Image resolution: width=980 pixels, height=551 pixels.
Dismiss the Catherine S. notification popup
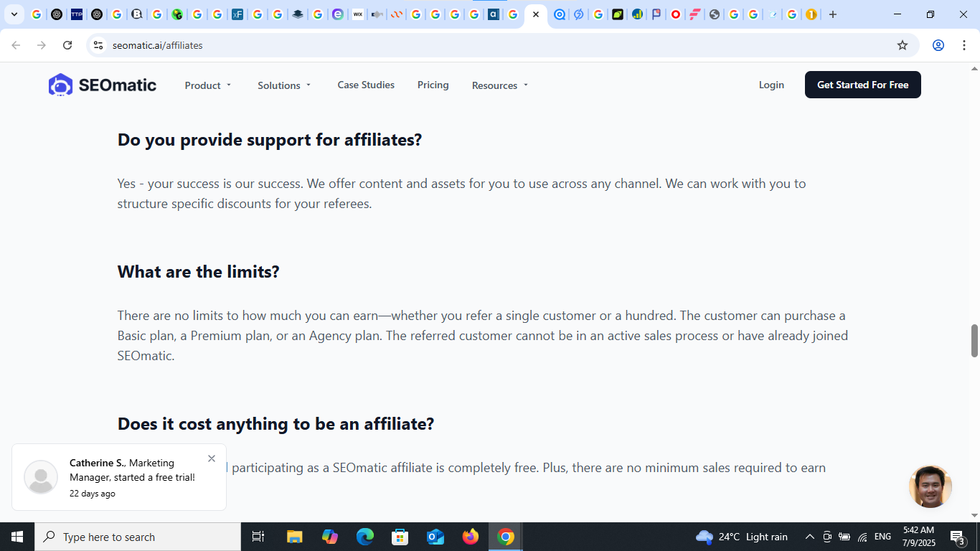[212, 458]
